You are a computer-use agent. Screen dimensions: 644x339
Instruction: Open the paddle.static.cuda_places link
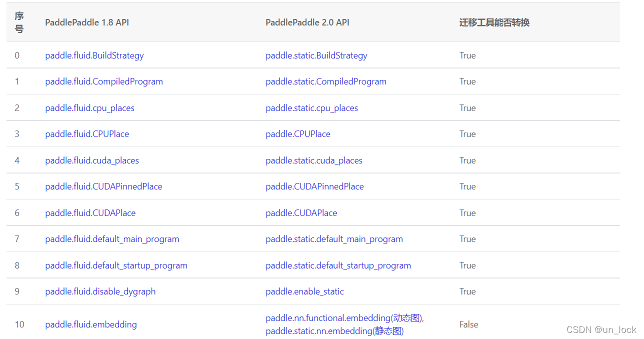[314, 160]
